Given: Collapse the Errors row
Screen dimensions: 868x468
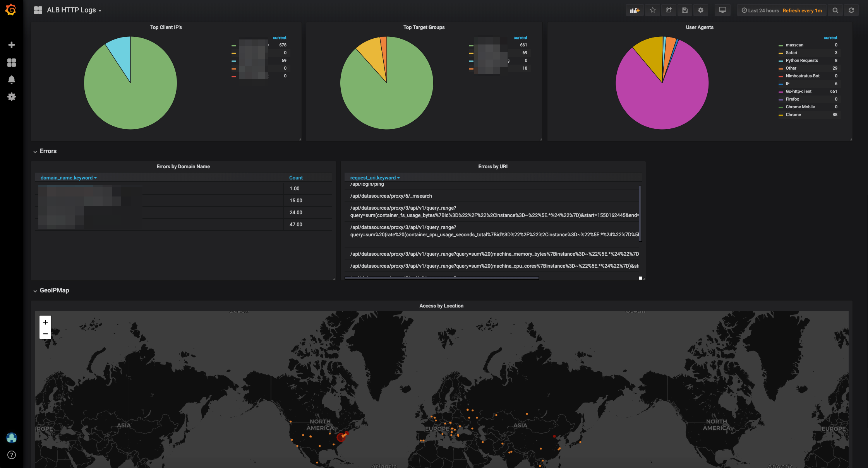Looking at the screenshot, I should tap(48, 151).
